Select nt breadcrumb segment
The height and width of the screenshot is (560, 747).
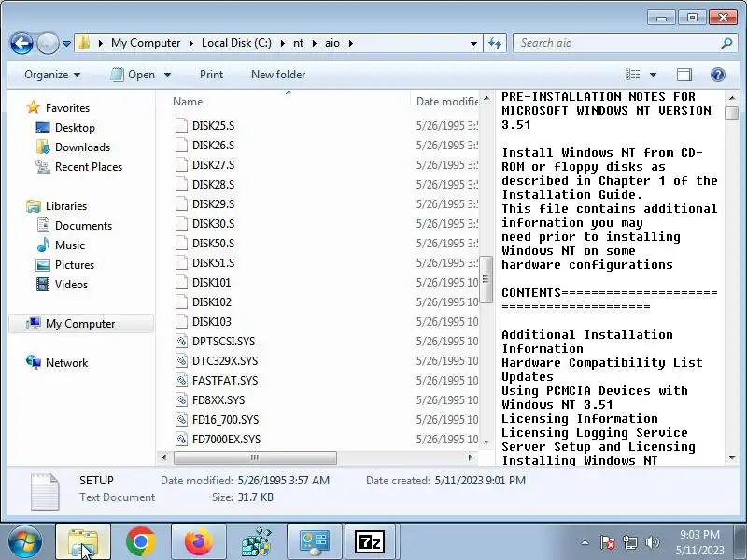tap(298, 43)
